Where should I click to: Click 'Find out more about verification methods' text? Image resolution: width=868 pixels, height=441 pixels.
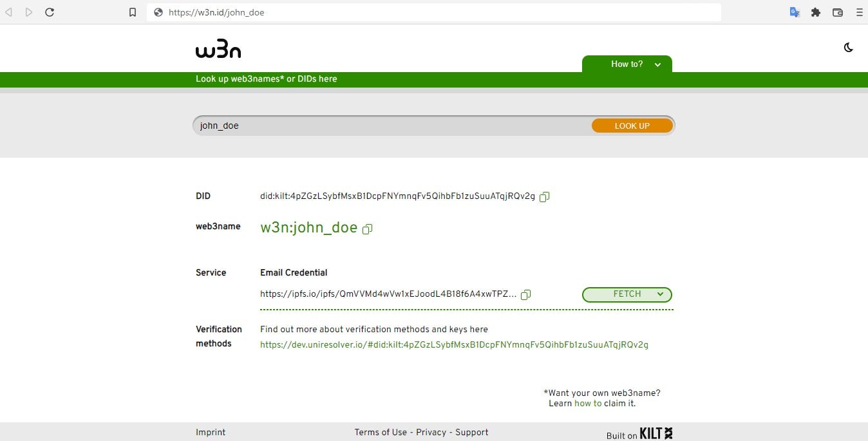(374, 329)
